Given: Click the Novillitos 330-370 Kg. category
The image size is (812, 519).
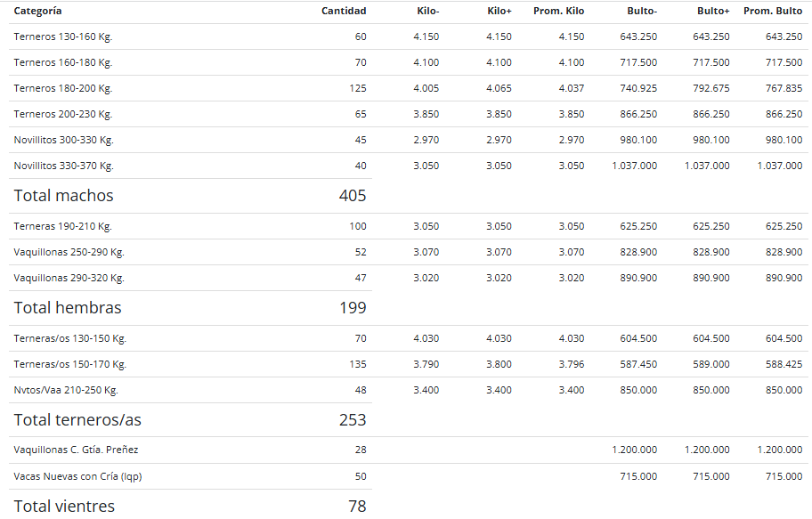Looking at the screenshot, I should pyautogui.click(x=63, y=166).
